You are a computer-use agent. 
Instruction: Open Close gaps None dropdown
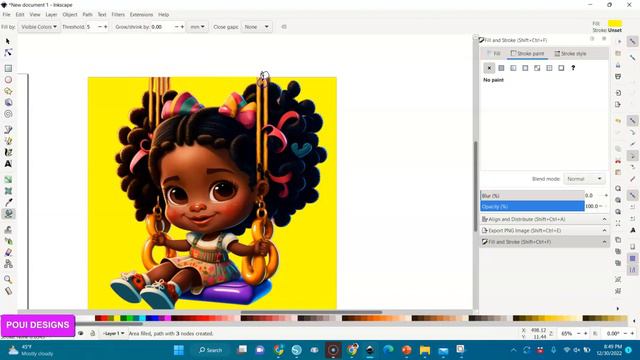(x=256, y=27)
